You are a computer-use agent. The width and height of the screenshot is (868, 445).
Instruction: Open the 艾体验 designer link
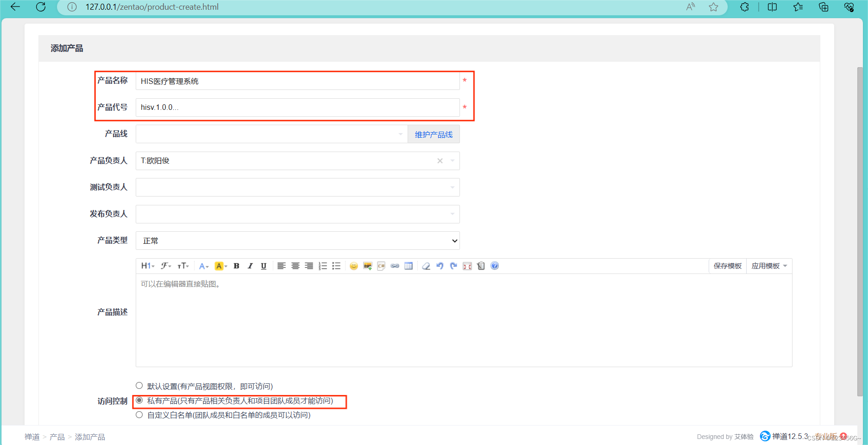(744, 437)
